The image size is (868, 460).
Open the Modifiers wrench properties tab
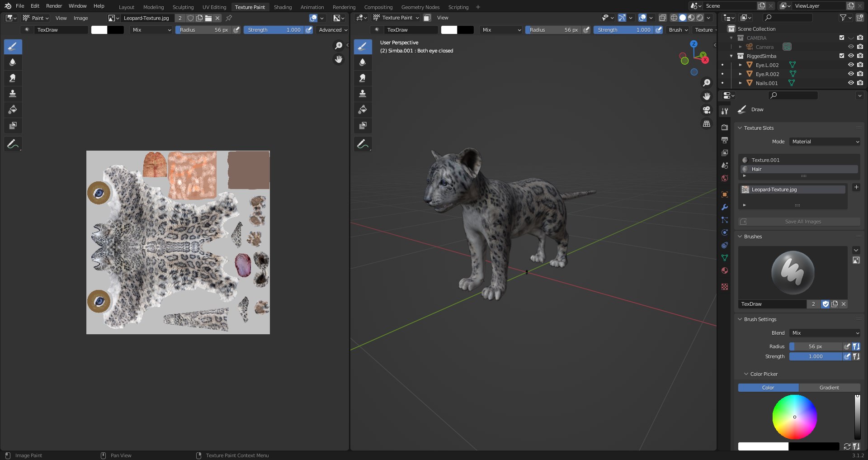pos(725,207)
